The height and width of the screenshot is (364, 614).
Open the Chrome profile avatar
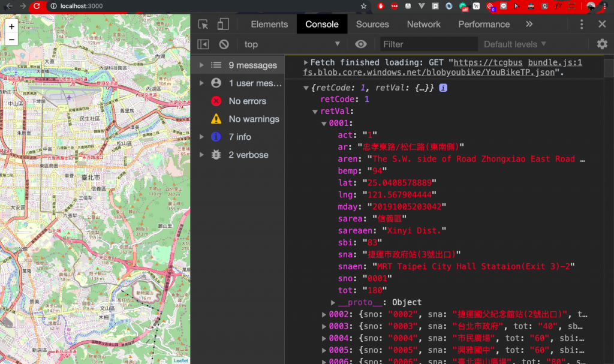click(591, 6)
